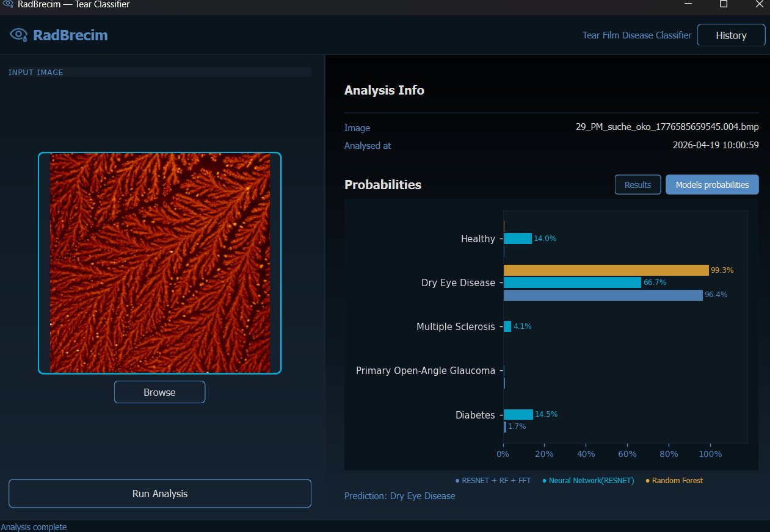Toggle Neural Network(RESNET) legend entry
The height and width of the screenshot is (532, 770).
(588, 481)
